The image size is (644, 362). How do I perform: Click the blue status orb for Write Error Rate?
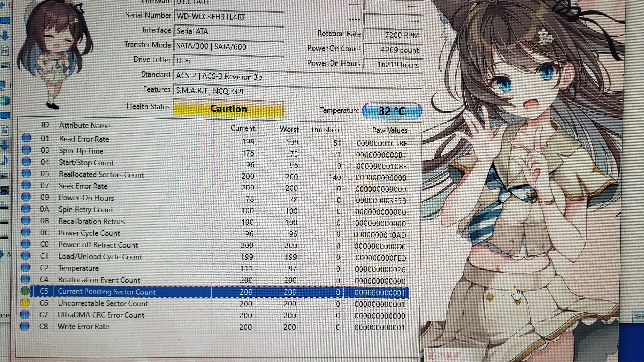point(24,326)
